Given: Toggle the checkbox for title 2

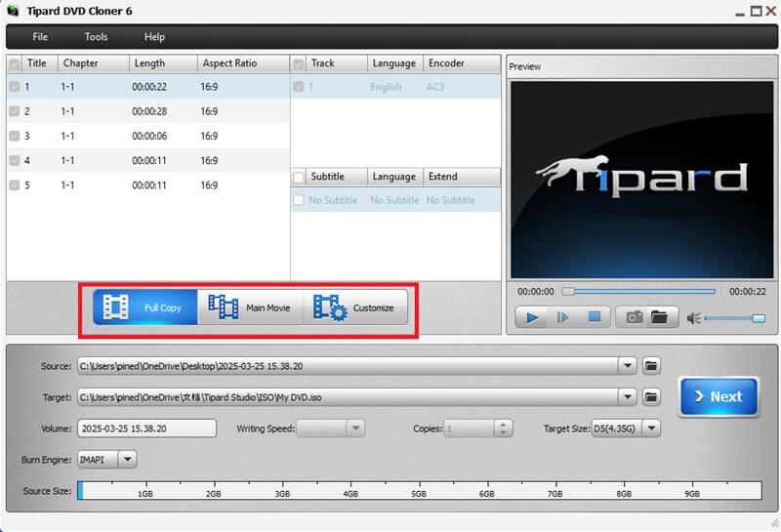Looking at the screenshot, I should click(15, 111).
